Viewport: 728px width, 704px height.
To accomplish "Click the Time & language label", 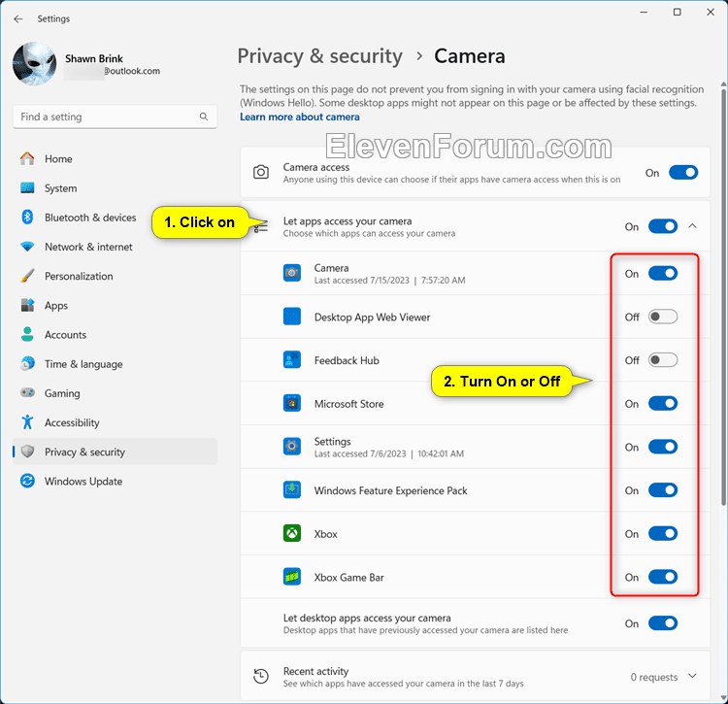I will click(83, 364).
